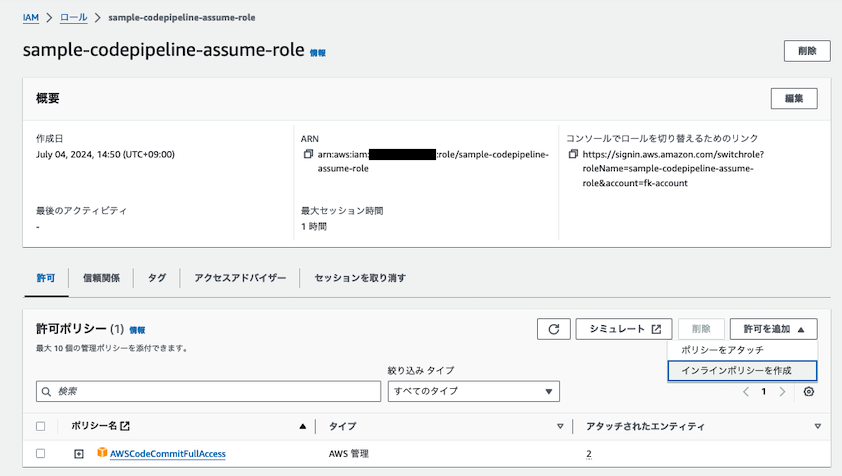Image resolution: width=842 pixels, height=476 pixels.
Task: Check the AWSCodeCommitFullAccess row checkbox
Action: pyautogui.click(x=41, y=454)
